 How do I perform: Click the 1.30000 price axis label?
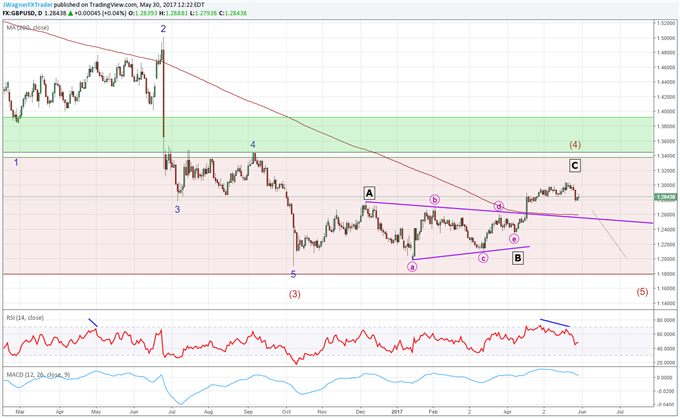pos(666,185)
